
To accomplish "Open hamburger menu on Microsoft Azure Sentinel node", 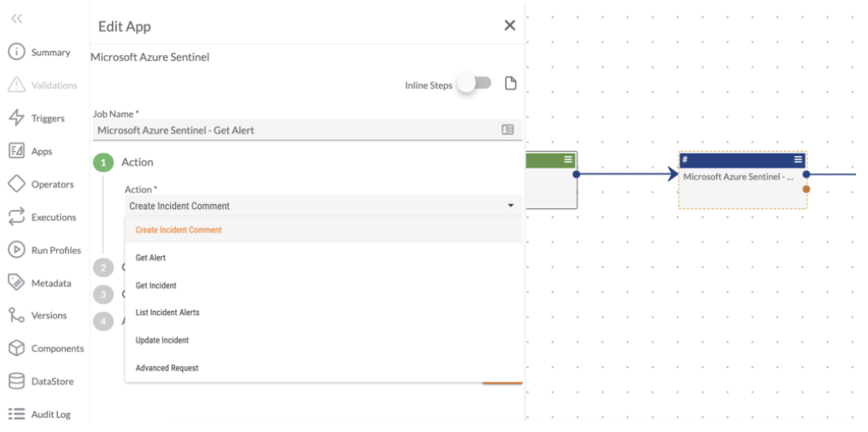I will tap(798, 160).
